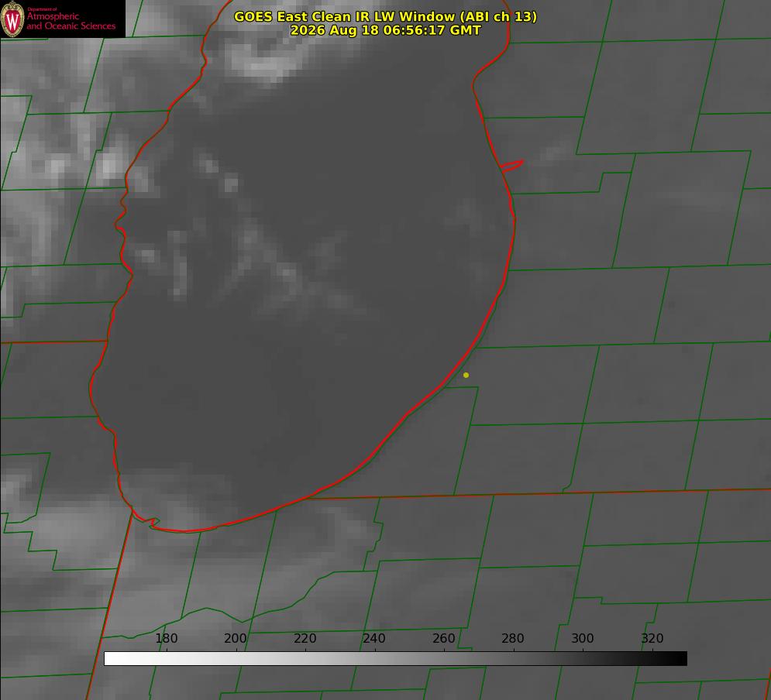
Task: Click the 180 colorbar tick label
Action: [166, 638]
